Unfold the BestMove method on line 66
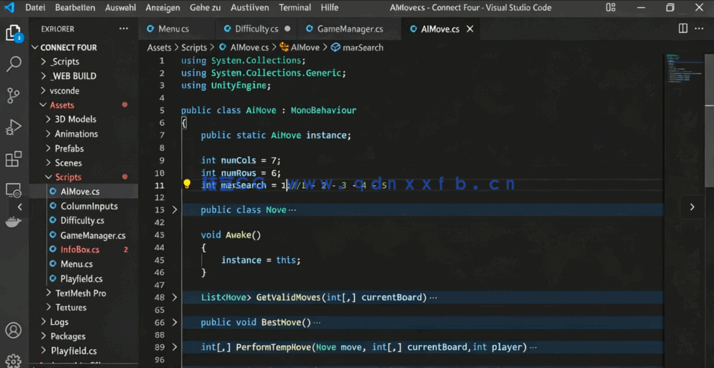Viewport: 714px width, 368px height. [174, 322]
